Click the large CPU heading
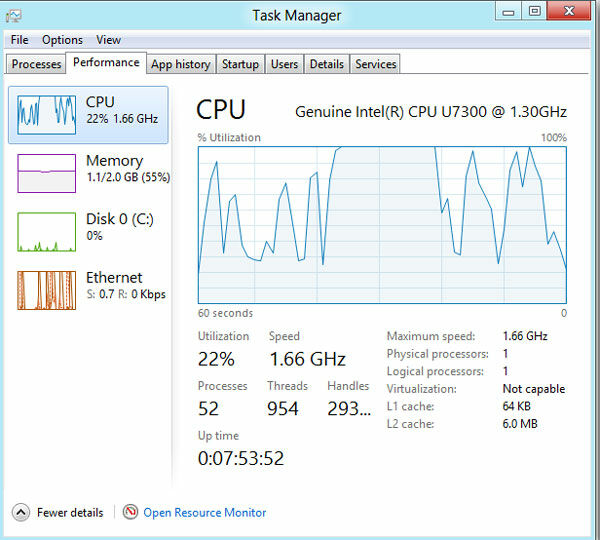Screen dimensions: 600x540 pyautogui.click(x=221, y=110)
